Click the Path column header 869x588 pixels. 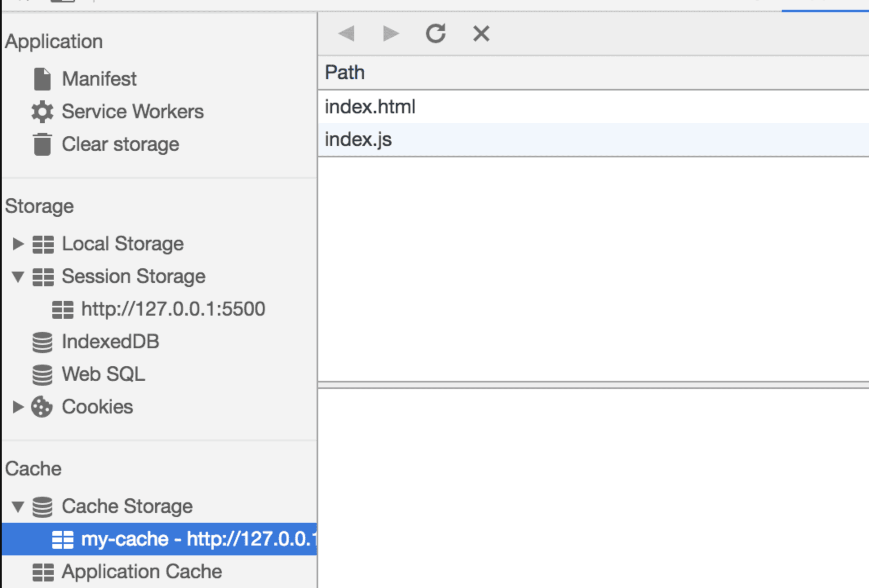click(345, 73)
